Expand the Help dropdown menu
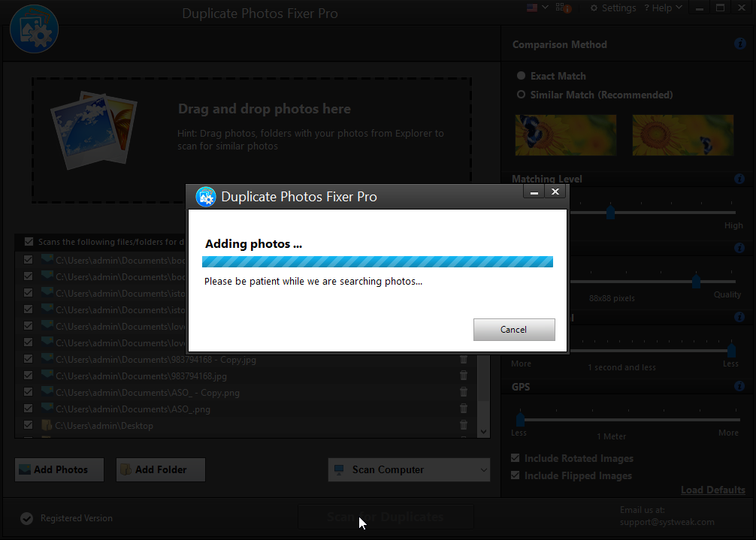This screenshot has width=756, height=540. click(x=663, y=8)
